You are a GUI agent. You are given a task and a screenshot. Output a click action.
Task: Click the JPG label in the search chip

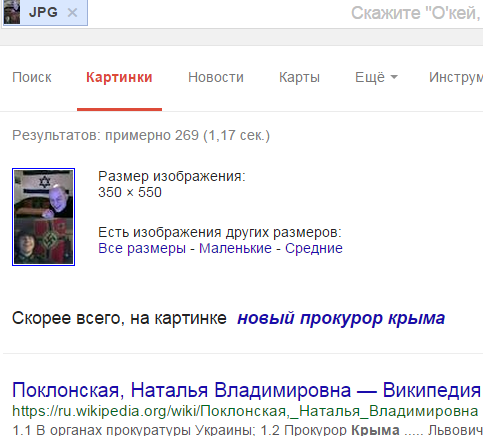click(x=43, y=12)
